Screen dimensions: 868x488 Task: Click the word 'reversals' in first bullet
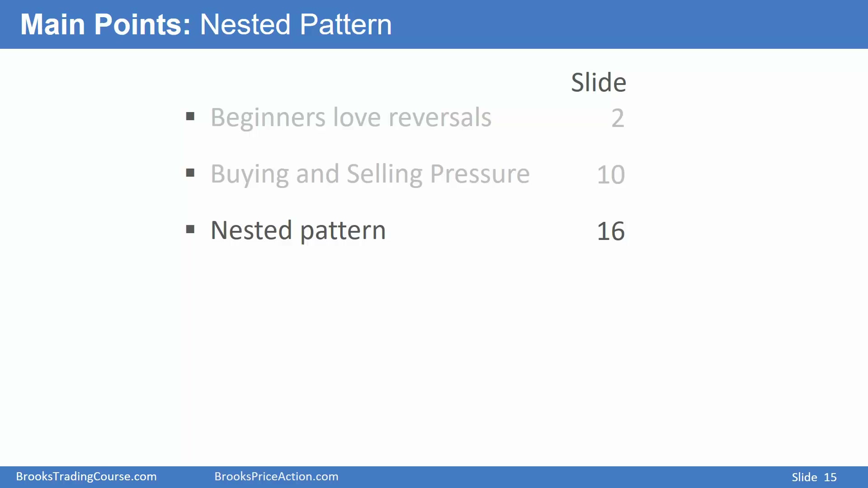click(x=440, y=117)
